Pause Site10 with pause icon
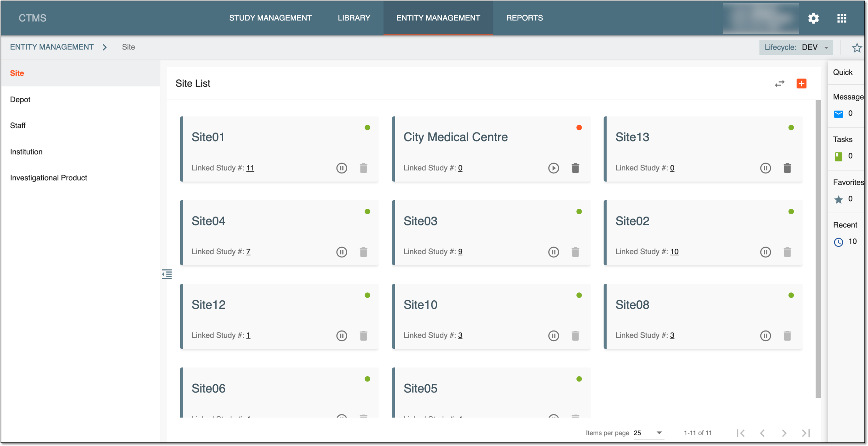The height and width of the screenshot is (446, 868). (x=553, y=336)
